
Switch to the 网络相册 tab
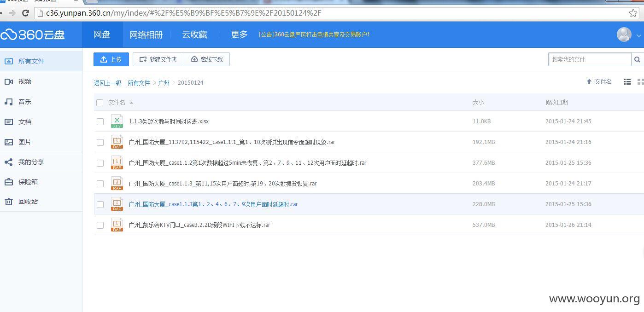pos(146,35)
